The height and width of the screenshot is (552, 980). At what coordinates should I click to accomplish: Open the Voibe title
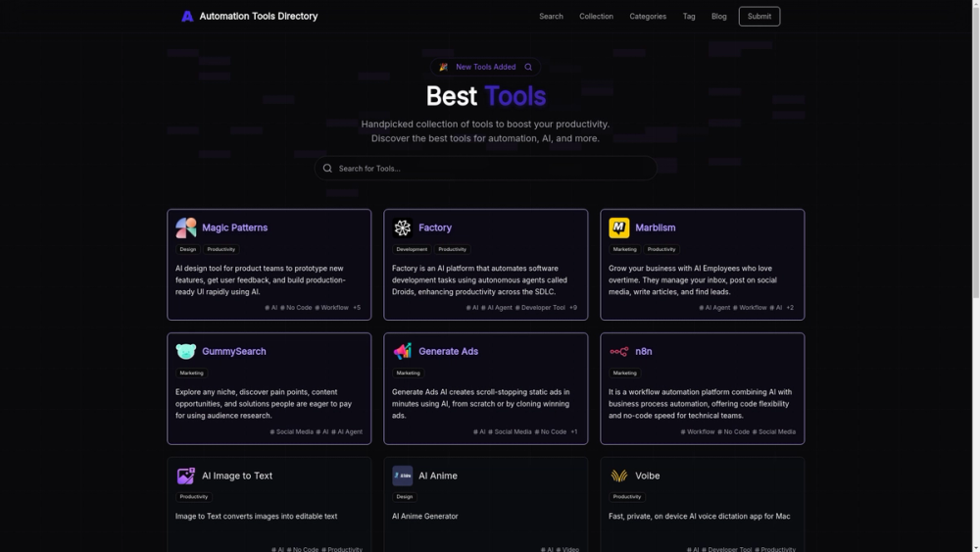pos(647,476)
